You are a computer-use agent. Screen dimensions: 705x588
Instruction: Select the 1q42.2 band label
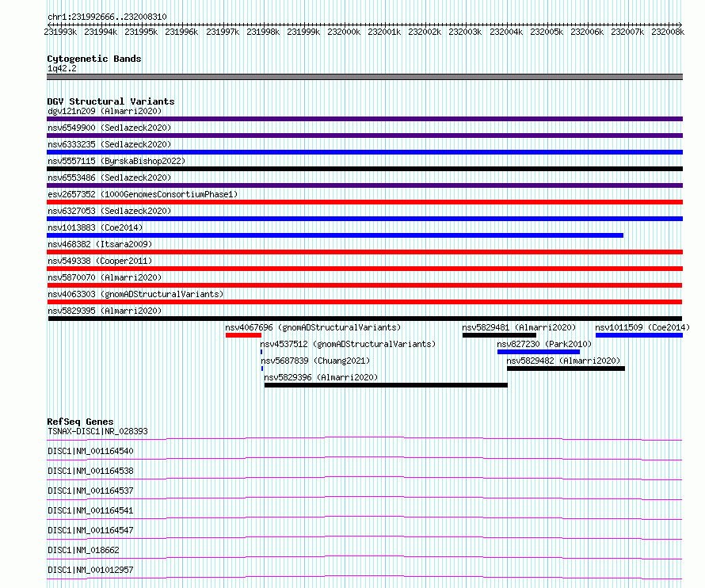[62, 68]
